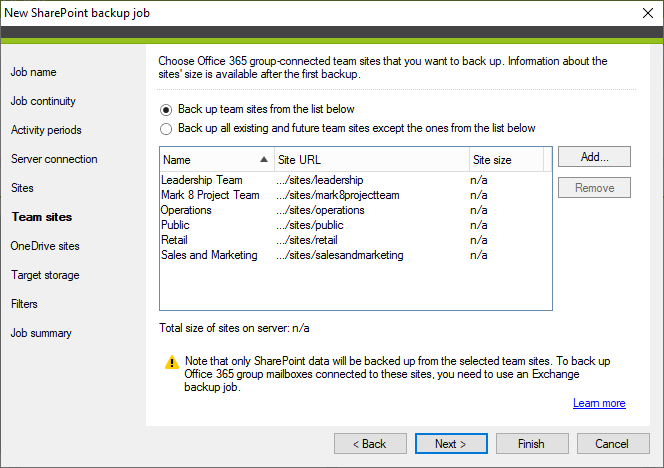The image size is (664, 468).
Task: Click the yellow warning icon
Action: click(x=172, y=363)
